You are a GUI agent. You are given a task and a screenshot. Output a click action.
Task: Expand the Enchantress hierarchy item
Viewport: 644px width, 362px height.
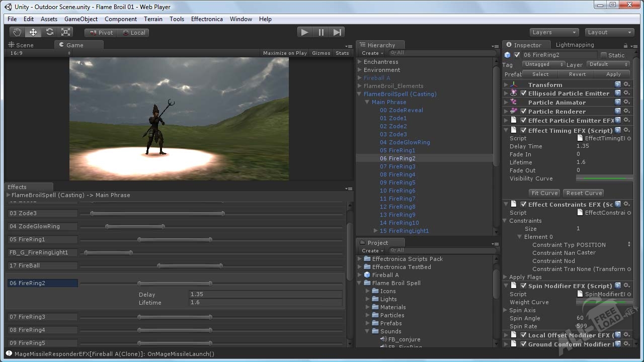click(360, 62)
